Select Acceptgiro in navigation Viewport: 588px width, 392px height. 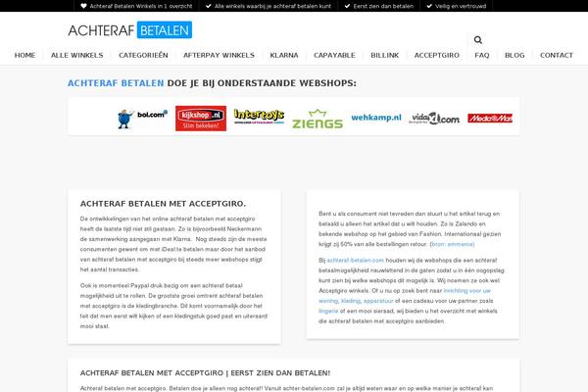click(437, 55)
